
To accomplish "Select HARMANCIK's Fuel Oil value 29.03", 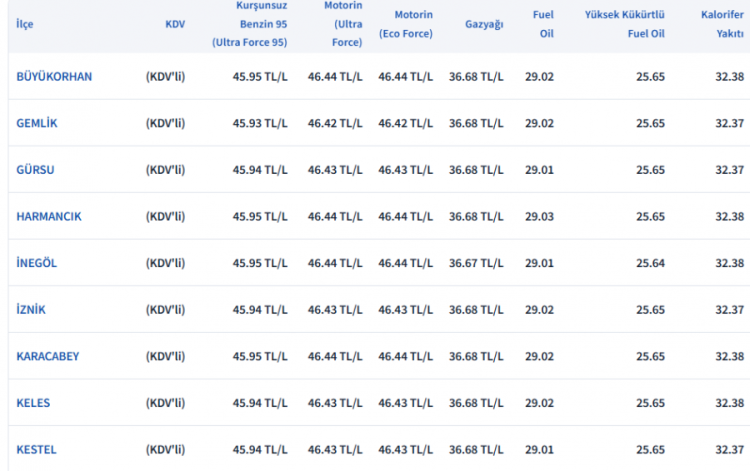I will 539,216.
